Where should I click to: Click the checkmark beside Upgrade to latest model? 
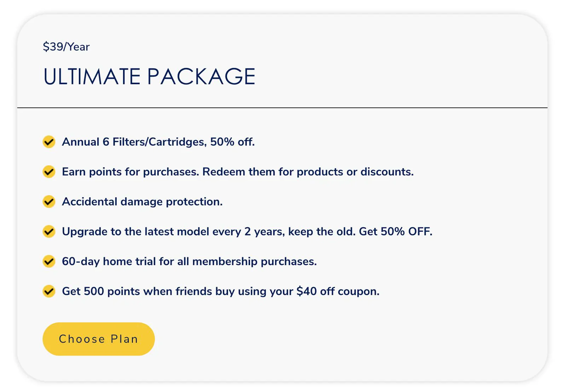point(49,232)
